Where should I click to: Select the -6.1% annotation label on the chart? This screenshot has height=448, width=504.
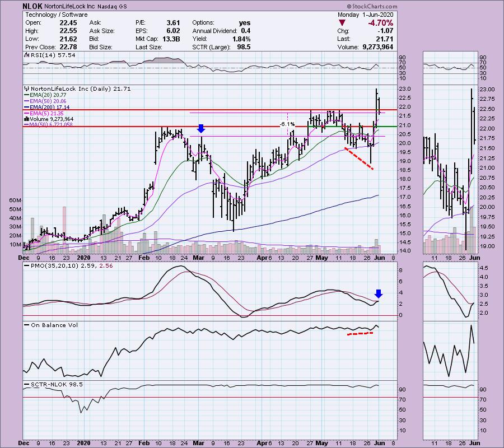[287, 124]
